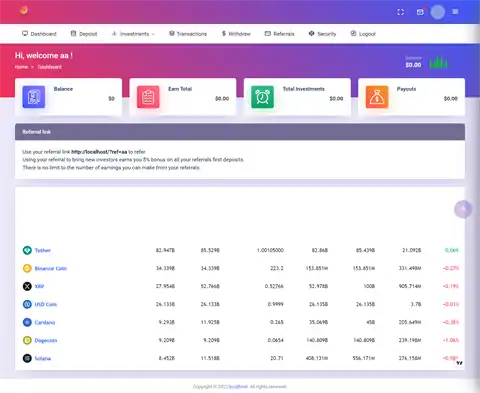Click the hamburger menu icon in the header
This screenshot has height=393, width=480.
(x=455, y=12)
